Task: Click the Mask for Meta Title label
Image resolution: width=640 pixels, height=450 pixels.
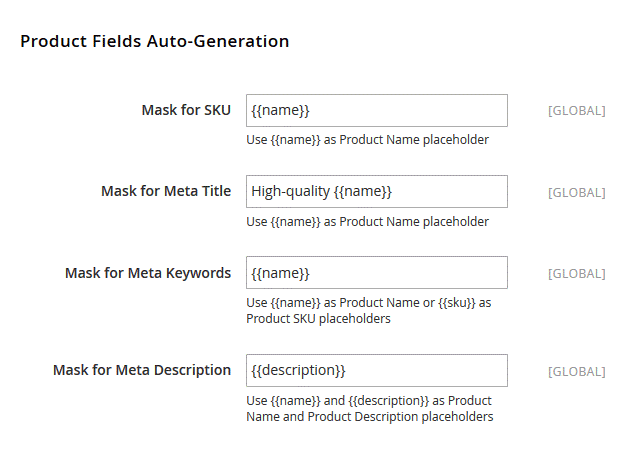Action: (x=166, y=191)
